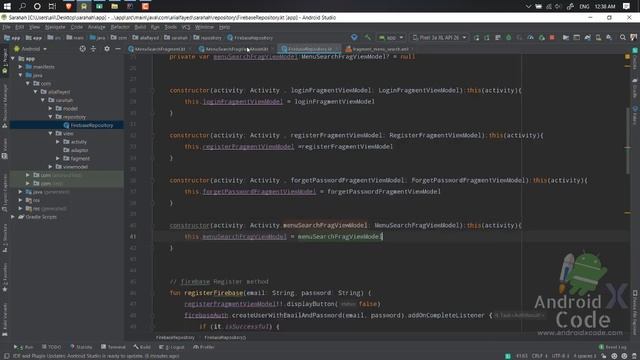Open the TODO tool window
Screen dimensions: 640x360
(51, 347)
